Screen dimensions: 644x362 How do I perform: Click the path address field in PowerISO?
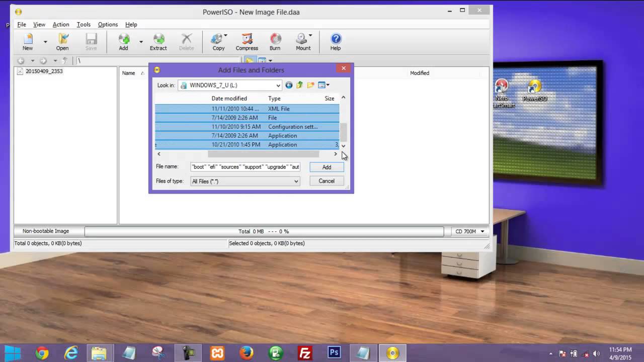pos(158,60)
